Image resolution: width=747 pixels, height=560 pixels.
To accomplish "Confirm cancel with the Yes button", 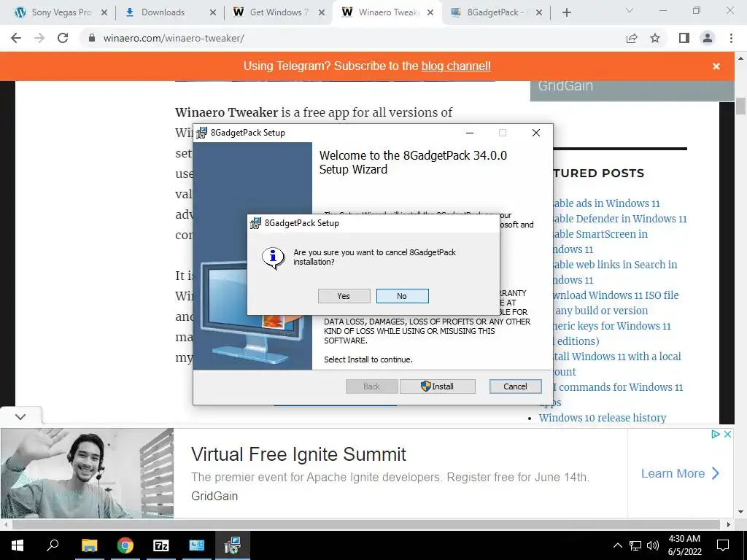I will click(344, 296).
